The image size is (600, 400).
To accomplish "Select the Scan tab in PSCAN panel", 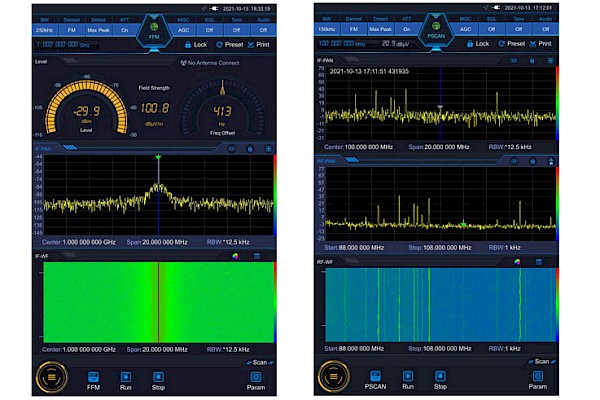I will (x=541, y=362).
